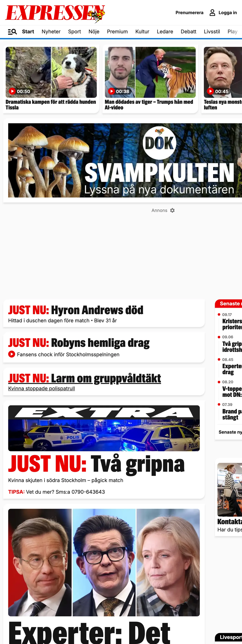This screenshot has width=242, height=644.
Task: Click the Senaste red header tab
Action: tap(228, 303)
